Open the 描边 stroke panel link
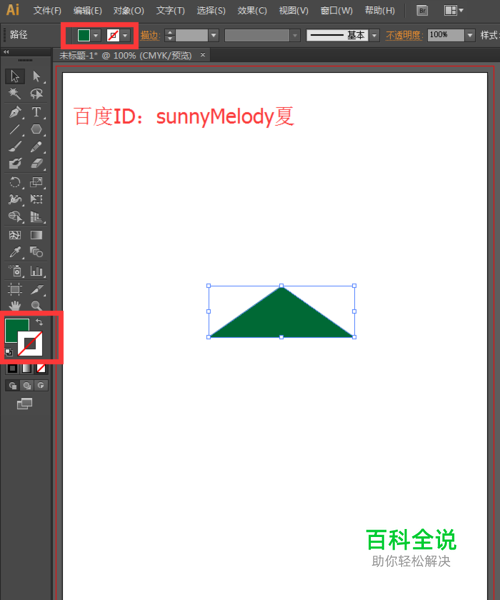 [x=150, y=36]
